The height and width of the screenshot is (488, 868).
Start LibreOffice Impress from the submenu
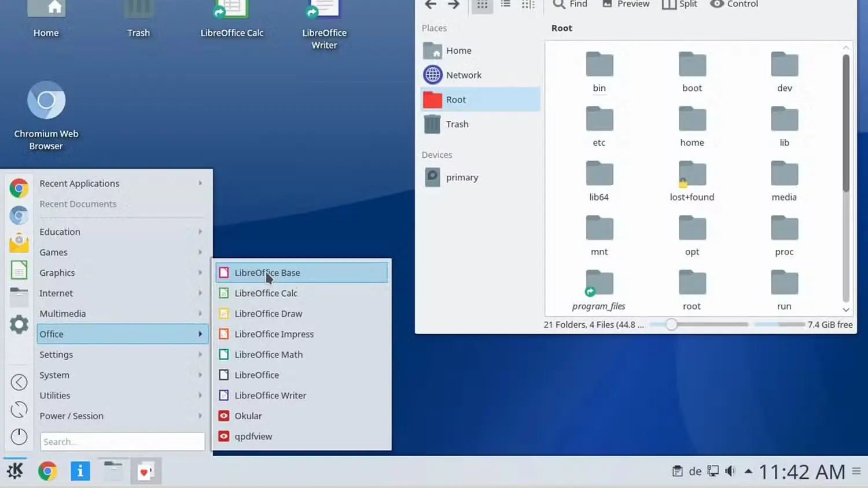[301, 334]
